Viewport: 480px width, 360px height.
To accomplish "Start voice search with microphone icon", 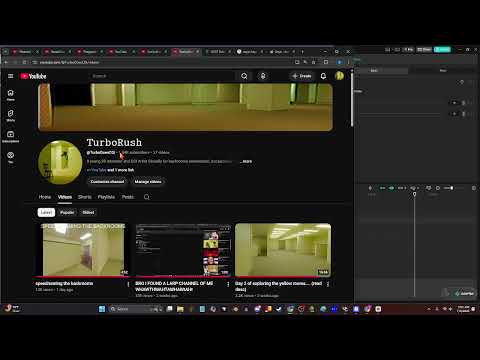I will coord(263,76).
